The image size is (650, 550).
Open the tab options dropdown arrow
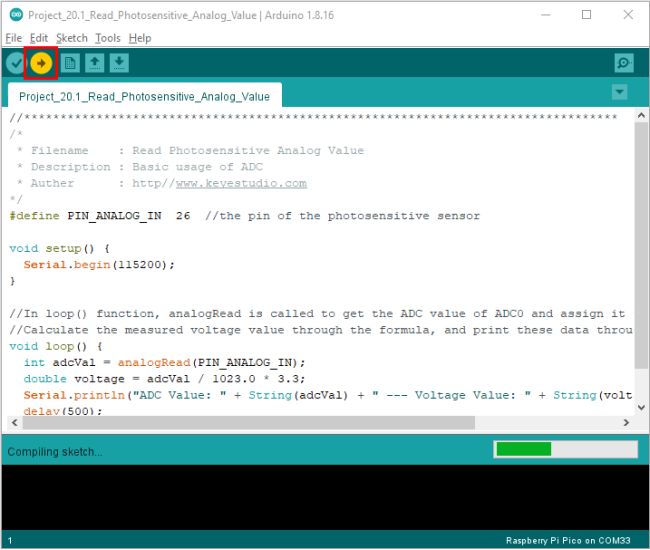pyautogui.click(x=619, y=92)
